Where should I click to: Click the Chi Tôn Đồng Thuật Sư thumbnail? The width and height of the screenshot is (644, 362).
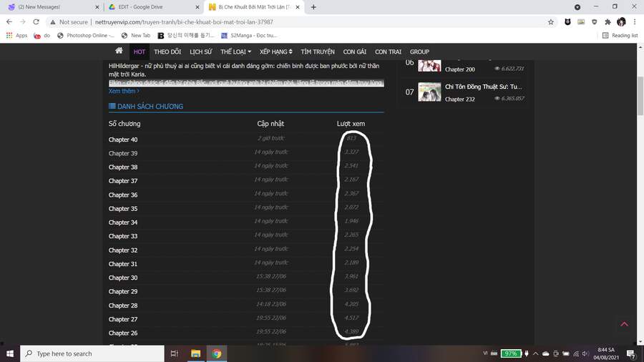point(429,92)
